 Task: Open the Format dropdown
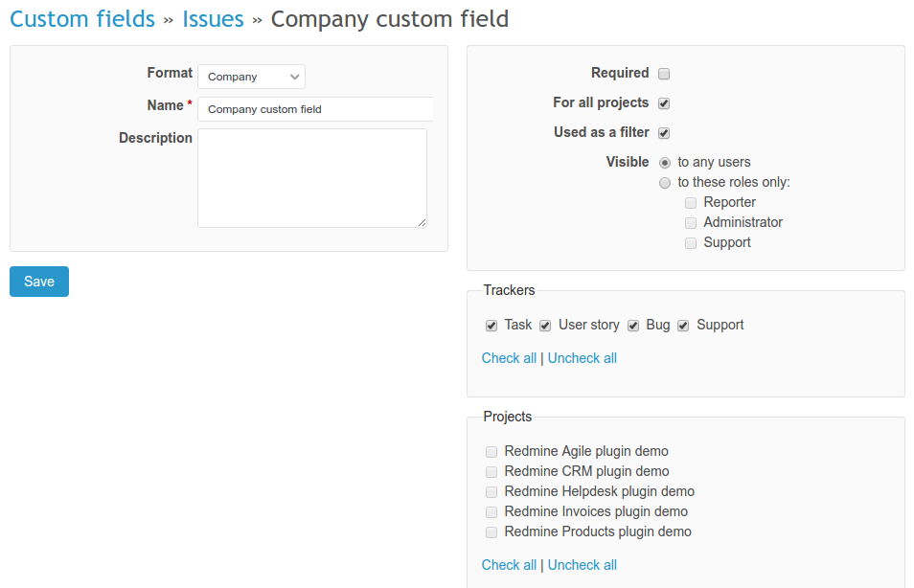click(x=251, y=76)
